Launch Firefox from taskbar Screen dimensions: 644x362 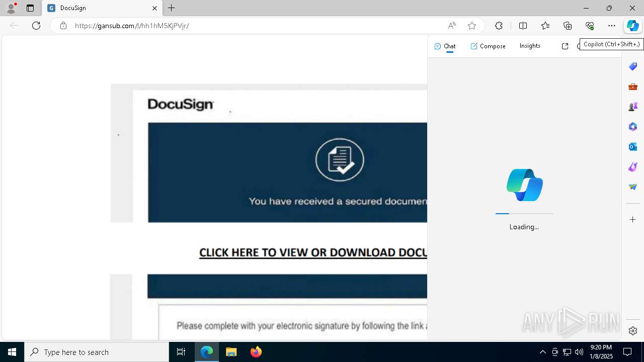pos(256,352)
